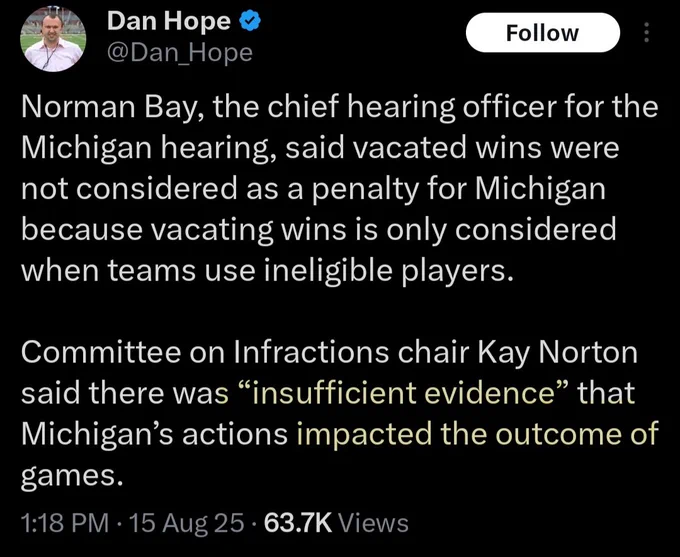Click the blue verified checkmark badge

pyautogui.click(x=250, y=21)
